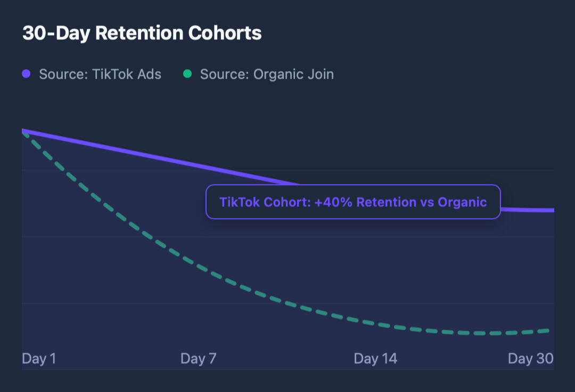Click the green Organic Join legend dot

coord(187,74)
